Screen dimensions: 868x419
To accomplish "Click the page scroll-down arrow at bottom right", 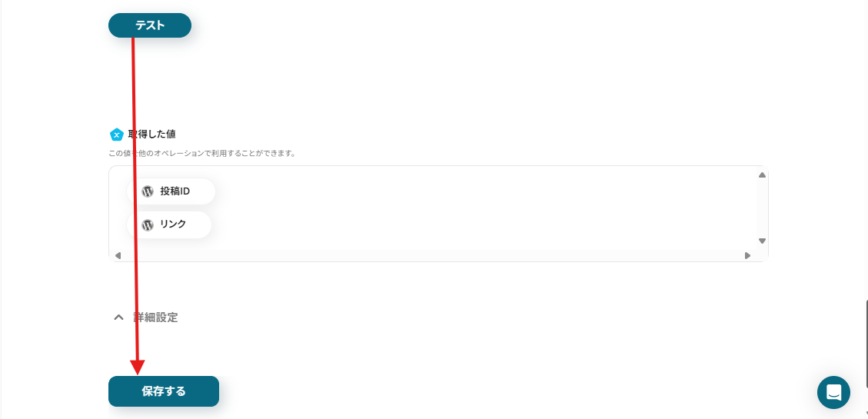I will 866,414.
